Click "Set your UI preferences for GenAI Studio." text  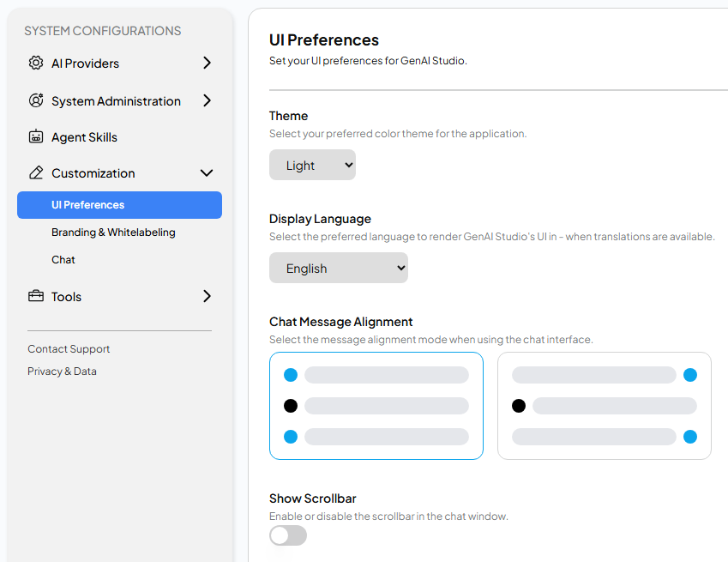click(x=368, y=61)
